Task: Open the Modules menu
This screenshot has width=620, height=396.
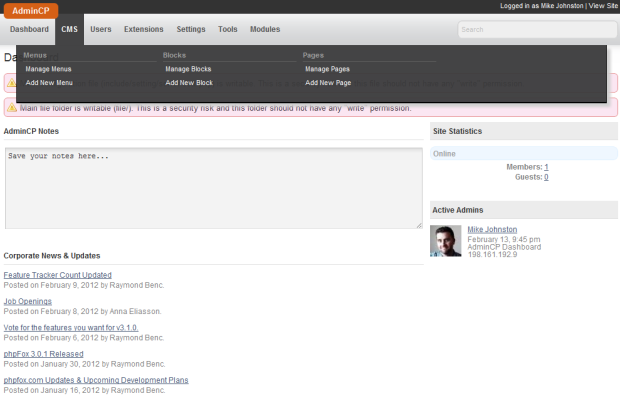Action: coord(265,29)
